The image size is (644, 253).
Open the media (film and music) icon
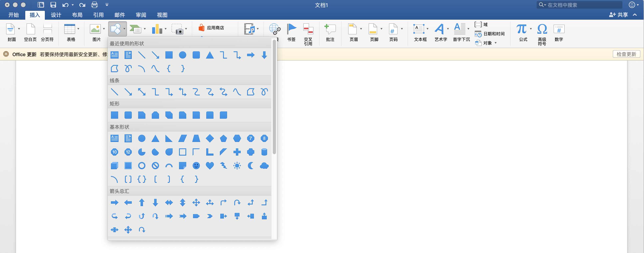coord(249,29)
